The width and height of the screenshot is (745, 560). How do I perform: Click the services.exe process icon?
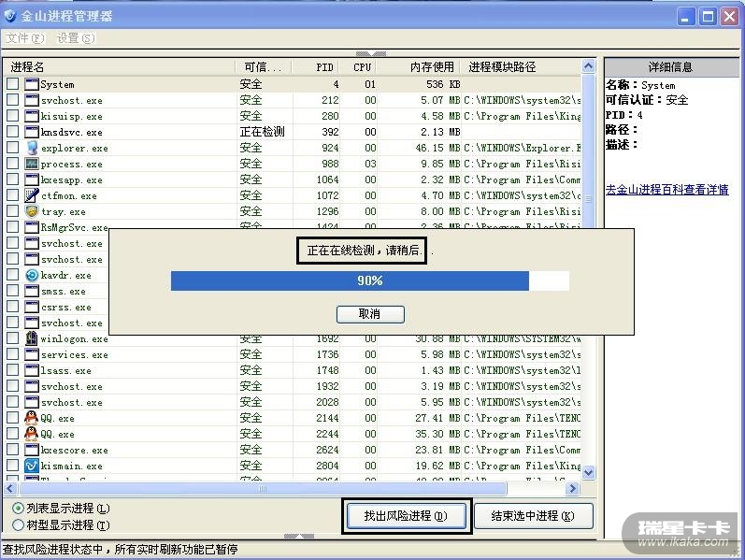[x=32, y=354]
